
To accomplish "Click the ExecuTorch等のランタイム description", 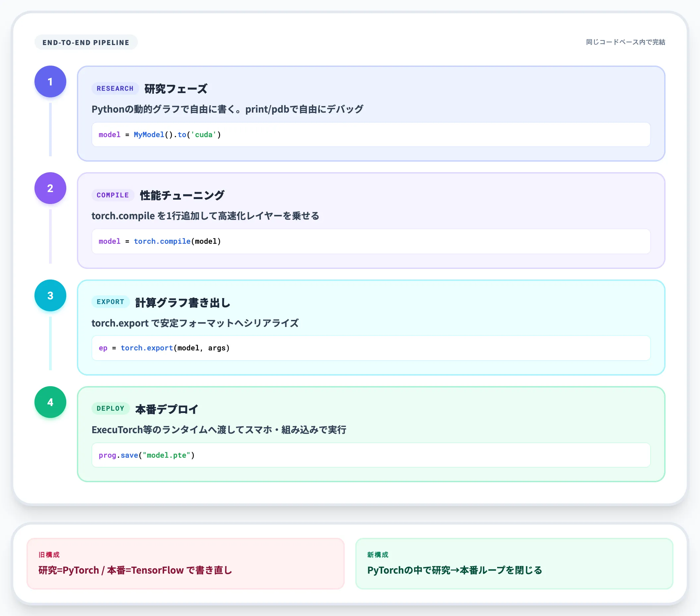I will pos(219,430).
